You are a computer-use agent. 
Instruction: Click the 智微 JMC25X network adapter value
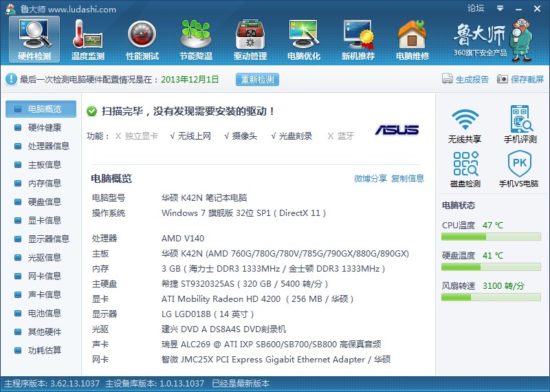(x=276, y=360)
